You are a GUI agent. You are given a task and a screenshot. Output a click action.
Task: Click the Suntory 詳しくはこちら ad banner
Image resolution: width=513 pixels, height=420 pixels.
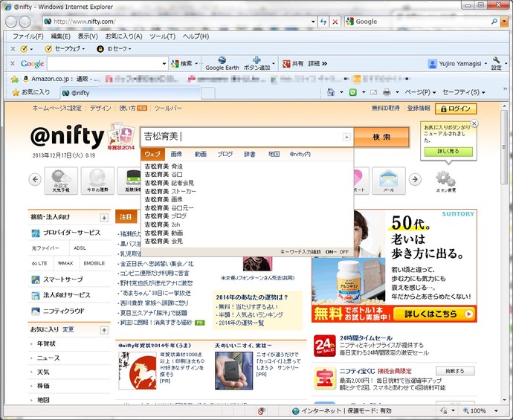point(434,314)
